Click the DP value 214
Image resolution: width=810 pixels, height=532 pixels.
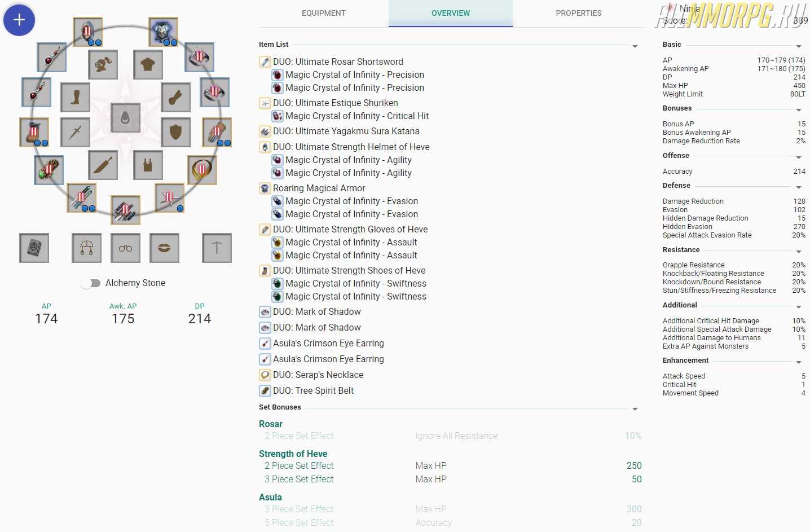pyautogui.click(x=200, y=319)
